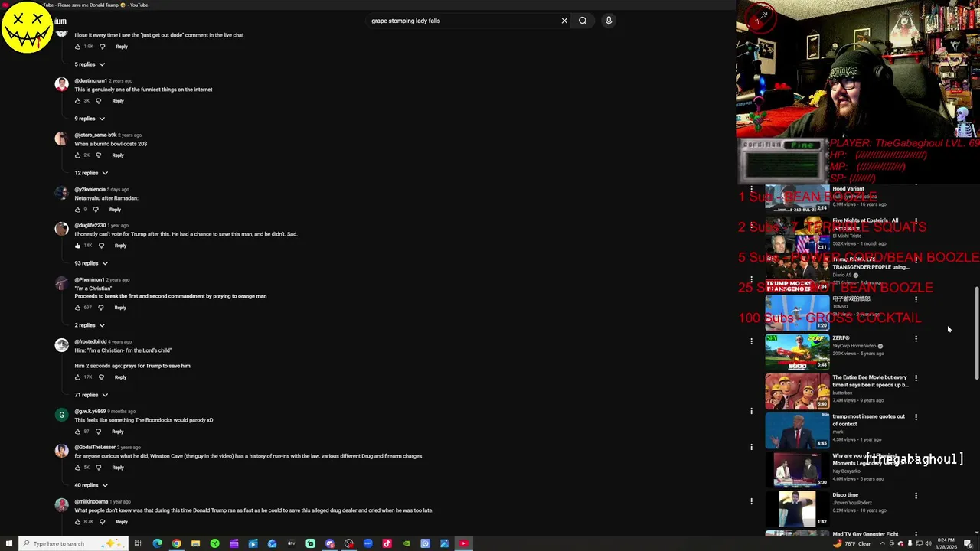Expand the 12 replies thread
This screenshot has height=551, width=980.
(x=91, y=173)
